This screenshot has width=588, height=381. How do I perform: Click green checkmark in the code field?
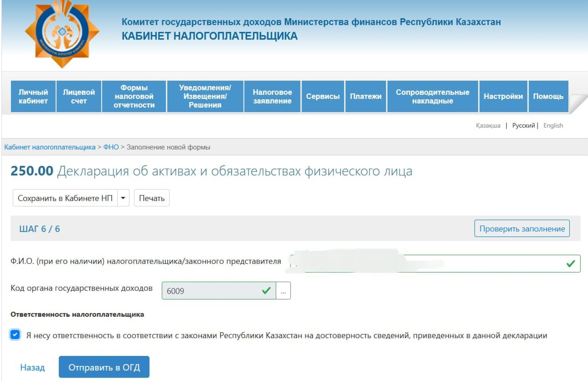tap(266, 290)
